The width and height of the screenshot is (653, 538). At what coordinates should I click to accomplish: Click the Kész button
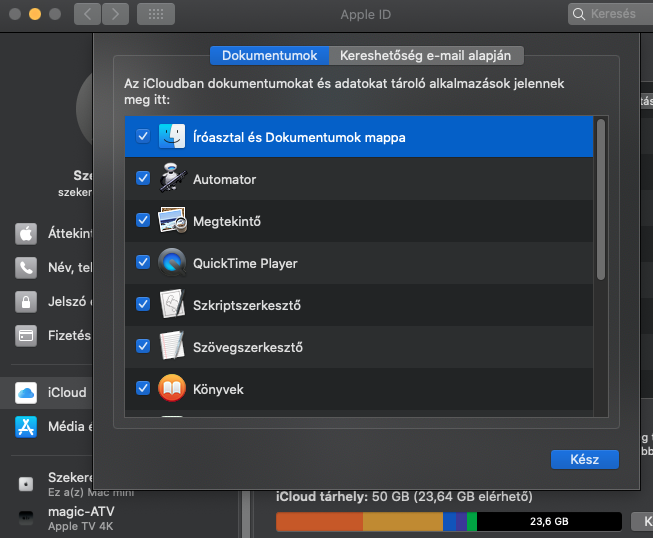[585, 459]
